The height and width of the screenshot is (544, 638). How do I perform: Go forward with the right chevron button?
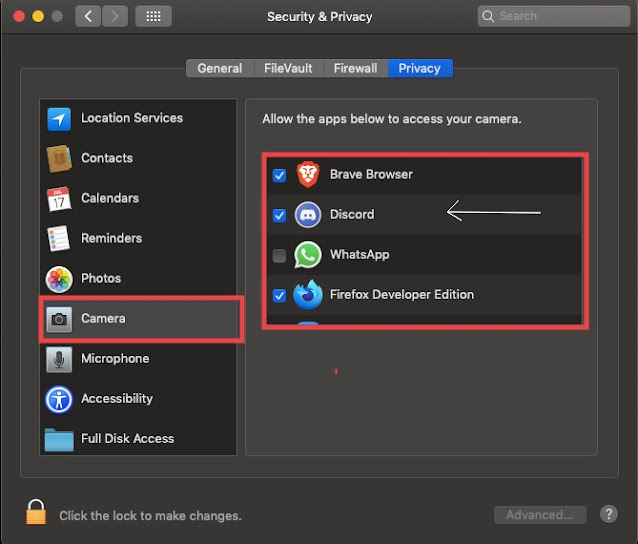[115, 16]
